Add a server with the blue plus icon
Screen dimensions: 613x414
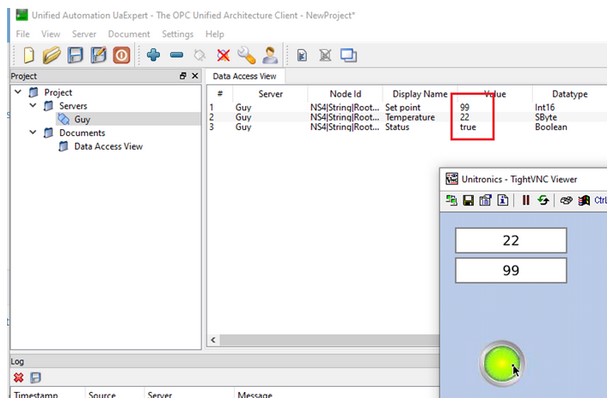(153, 54)
